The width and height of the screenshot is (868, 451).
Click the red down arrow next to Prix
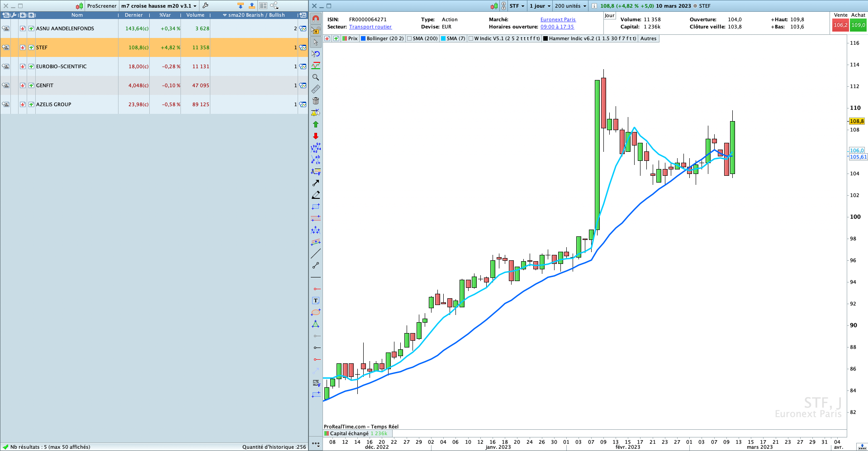pos(327,38)
